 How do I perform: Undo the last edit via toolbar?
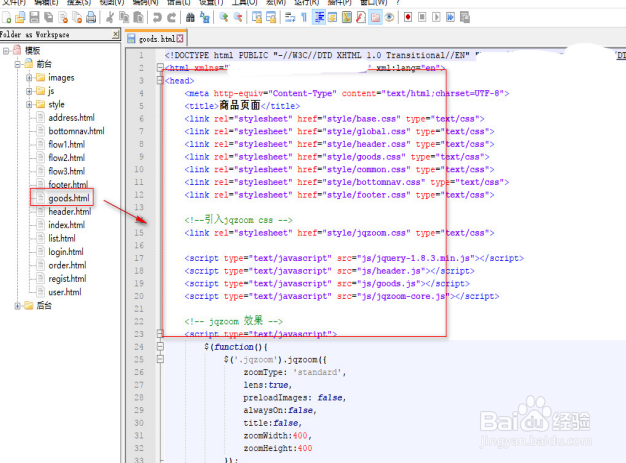coord(157,18)
